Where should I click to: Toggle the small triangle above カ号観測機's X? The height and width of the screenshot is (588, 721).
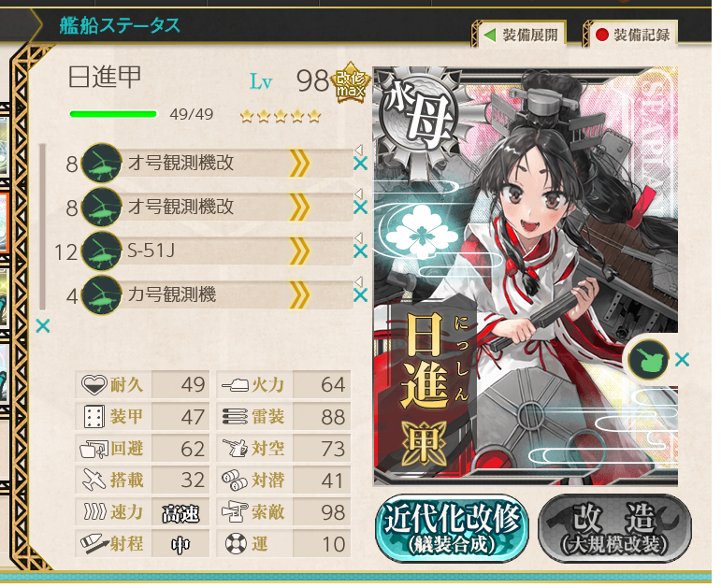pyautogui.click(x=359, y=281)
